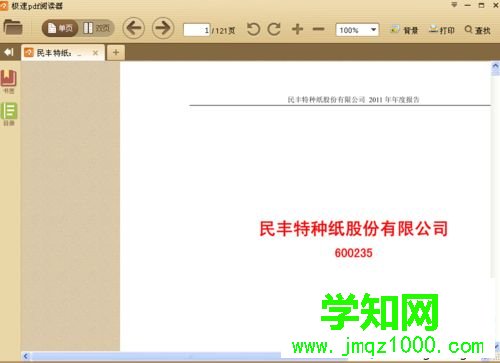Rotate page counterclockwise
This screenshot has width=500, height=363.
click(x=253, y=29)
